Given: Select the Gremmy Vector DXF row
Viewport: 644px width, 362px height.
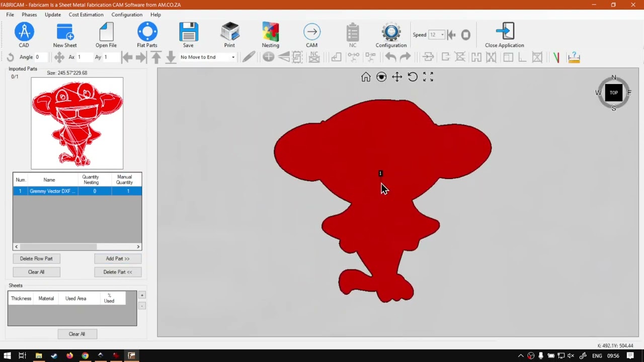Looking at the screenshot, I should click(x=77, y=191).
